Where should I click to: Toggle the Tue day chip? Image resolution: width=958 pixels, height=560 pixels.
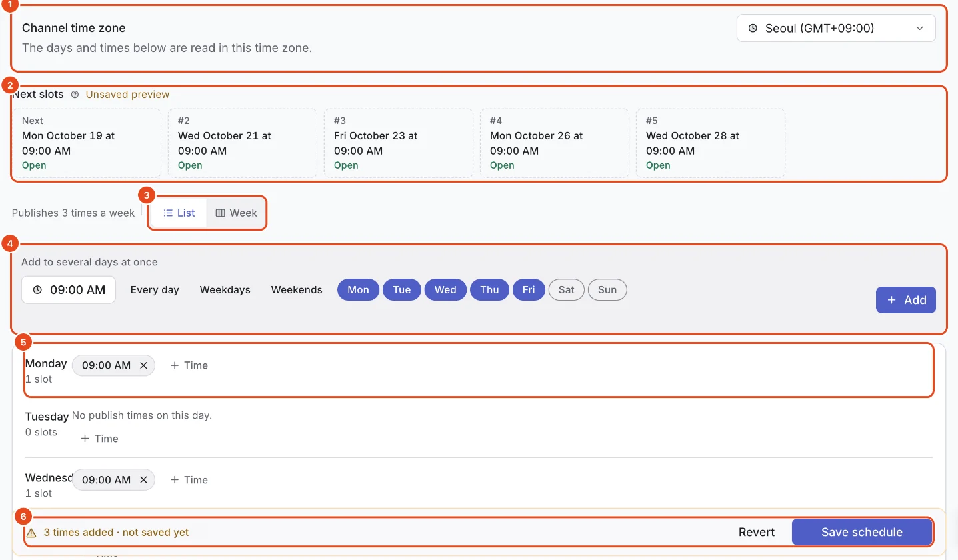402,290
